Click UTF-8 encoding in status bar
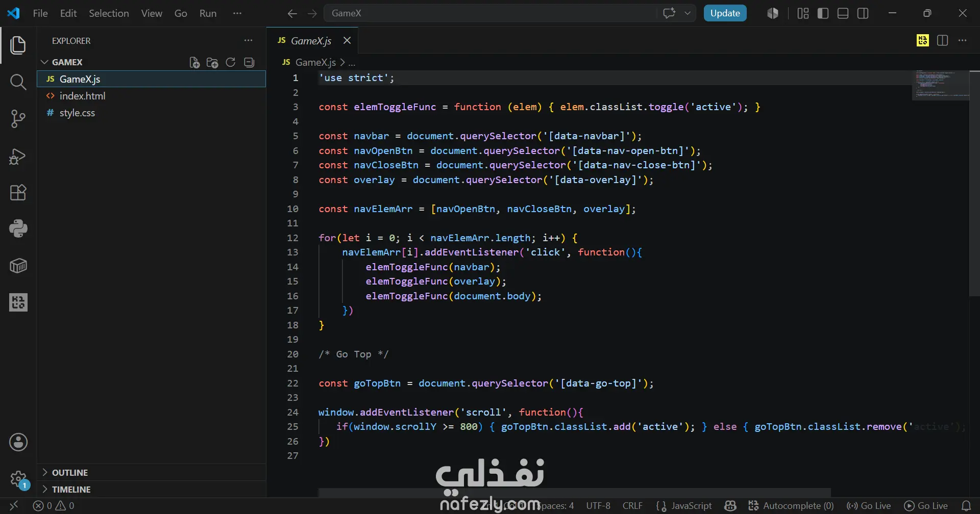Viewport: 980px width, 514px height. 598,505
